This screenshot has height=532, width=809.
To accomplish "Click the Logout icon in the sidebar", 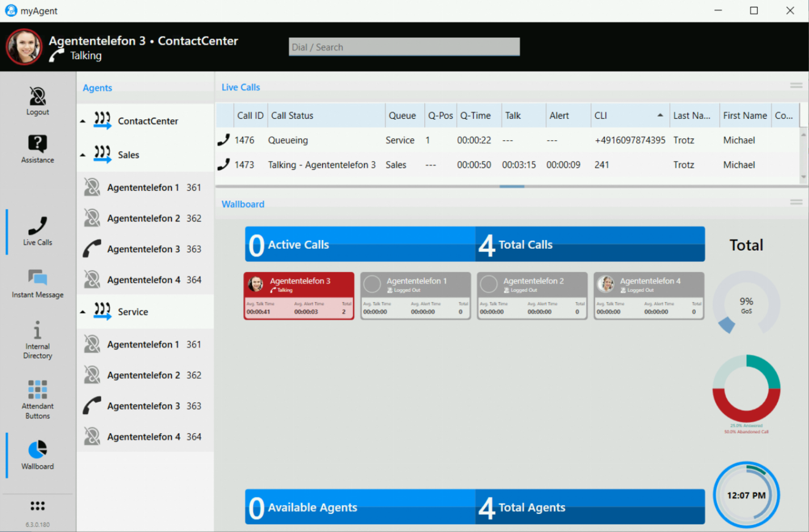I will click(x=38, y=96).
